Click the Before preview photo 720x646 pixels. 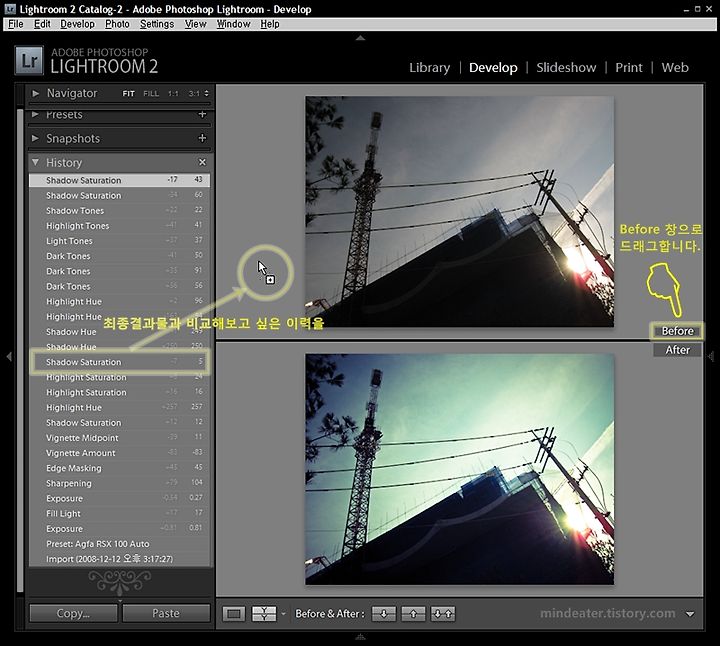pyautogui.click(x=460, y=212)
